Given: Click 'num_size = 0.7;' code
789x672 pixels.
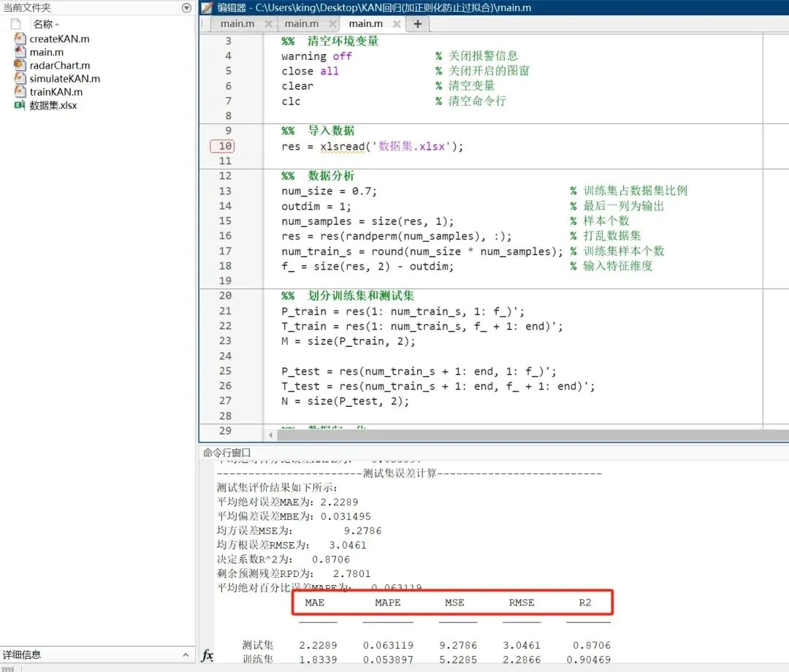Looking at the screenshot, I should click(329, 191).
